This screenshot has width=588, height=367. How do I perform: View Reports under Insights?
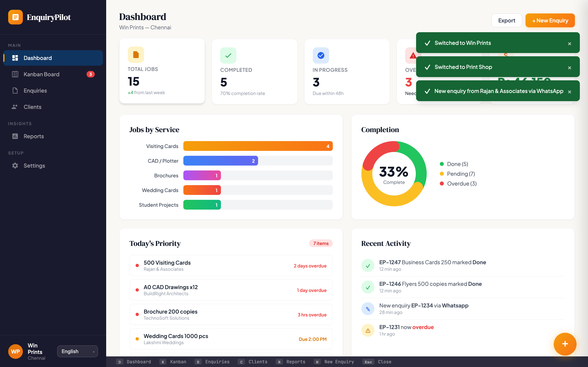click(x=33, y=136)
